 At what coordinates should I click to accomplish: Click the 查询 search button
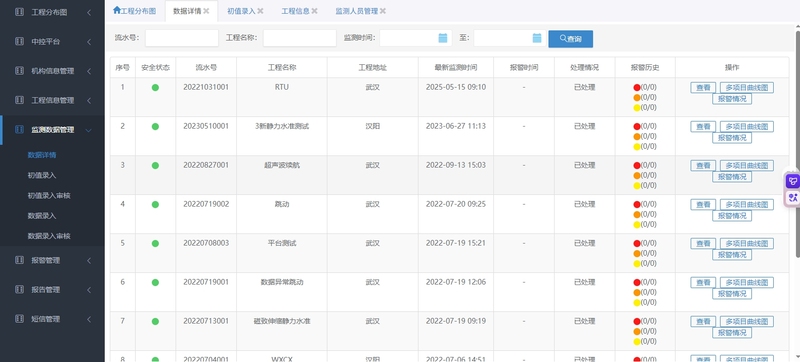point(570,39)
